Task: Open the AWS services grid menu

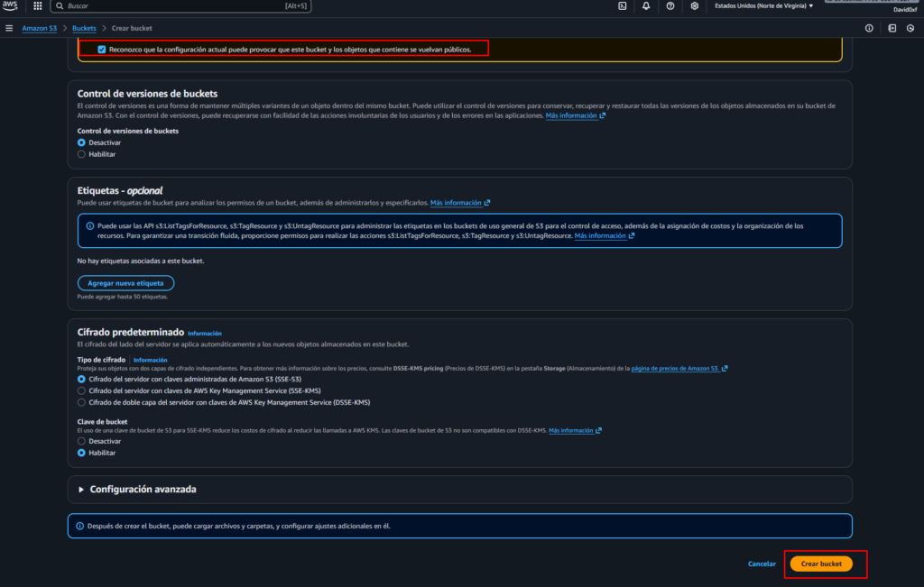Action: click(37, 5)
